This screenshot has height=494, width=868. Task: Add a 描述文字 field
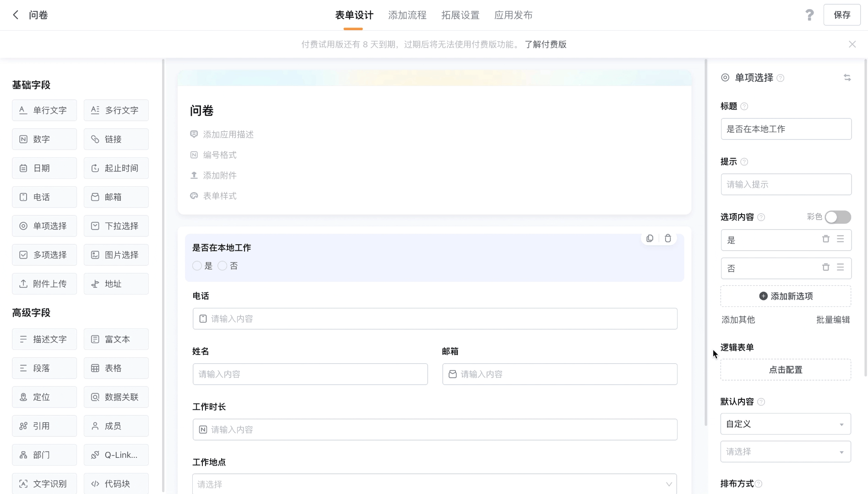(x=44, y=339)
